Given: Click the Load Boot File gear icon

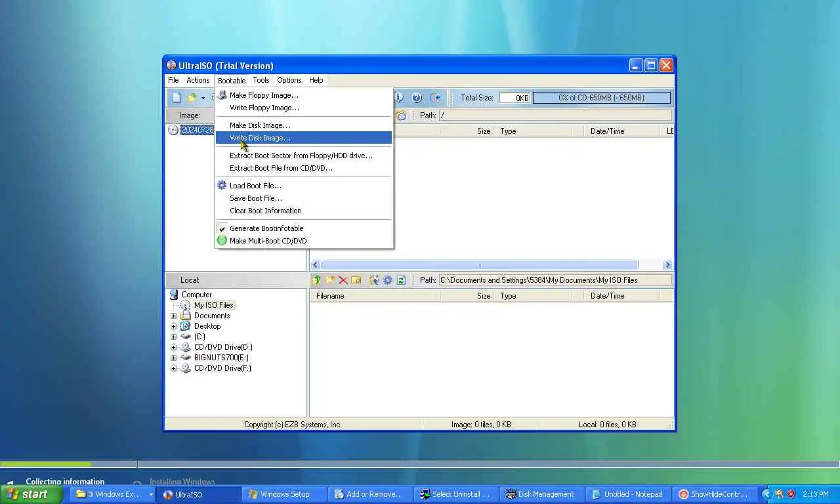Looking at the screenshot, I should 222,186.
